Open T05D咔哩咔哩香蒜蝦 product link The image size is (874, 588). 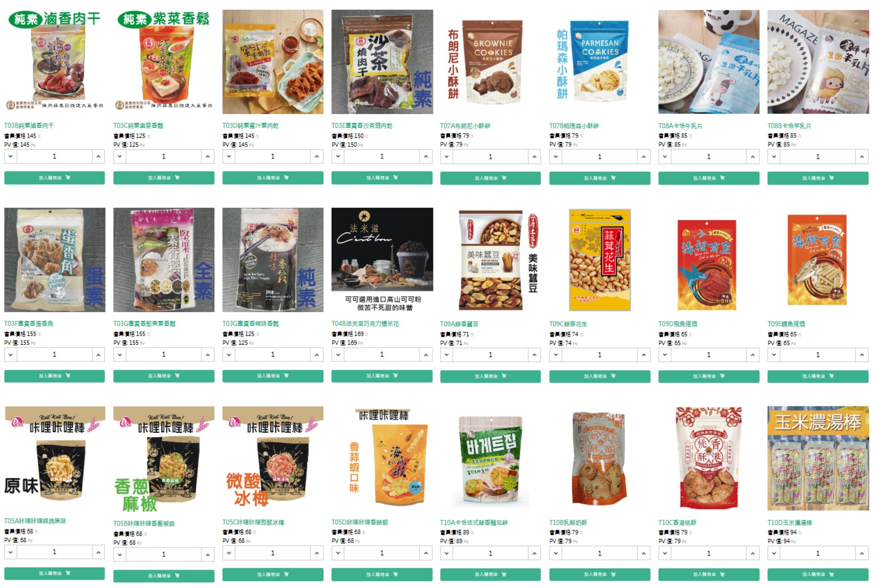pos(359,522)
